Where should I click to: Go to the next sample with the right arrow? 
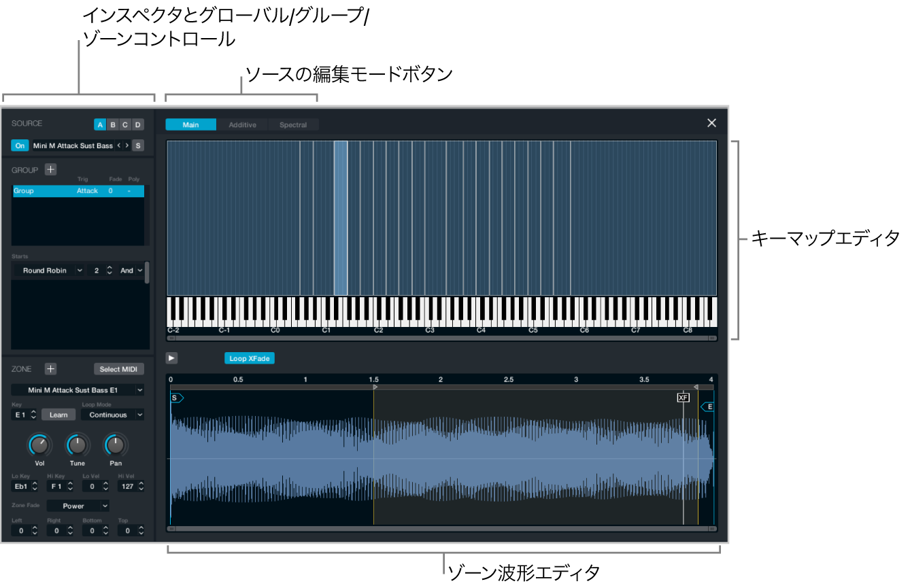(127, 145)
